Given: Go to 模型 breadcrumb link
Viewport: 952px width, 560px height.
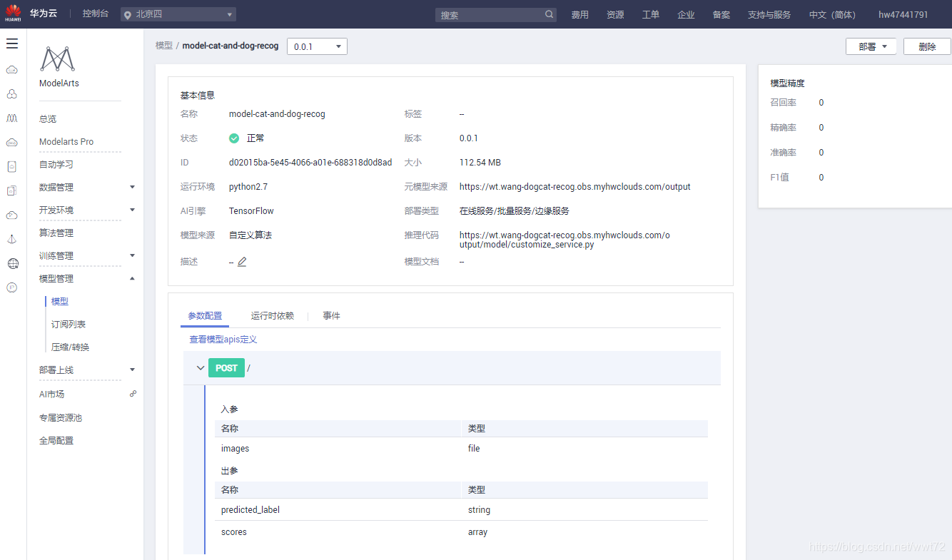Looking at the screenshot, I should 164,46.
